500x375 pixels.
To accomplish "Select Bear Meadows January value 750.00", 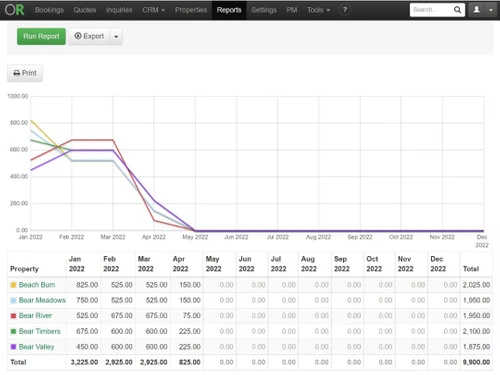I will (x=87, y=300).
